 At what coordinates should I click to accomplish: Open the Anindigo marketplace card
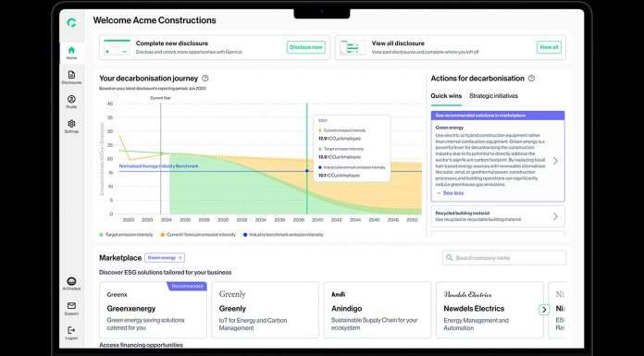coord(378,310)
